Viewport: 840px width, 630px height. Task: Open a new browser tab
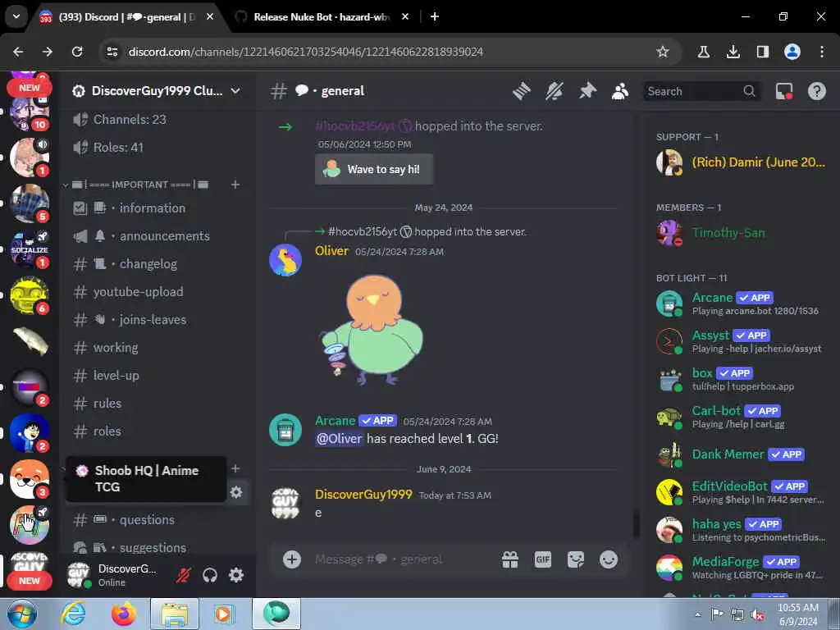[435, 16]
